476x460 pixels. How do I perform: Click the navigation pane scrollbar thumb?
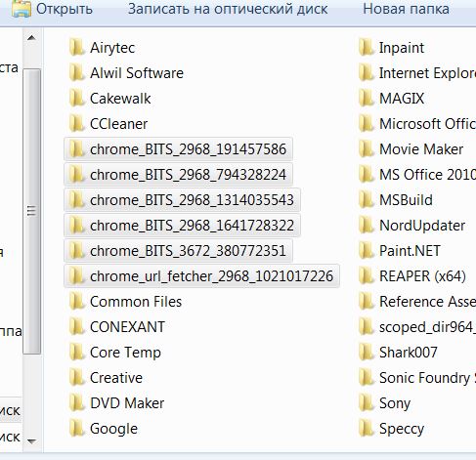[x=31, y=211]
